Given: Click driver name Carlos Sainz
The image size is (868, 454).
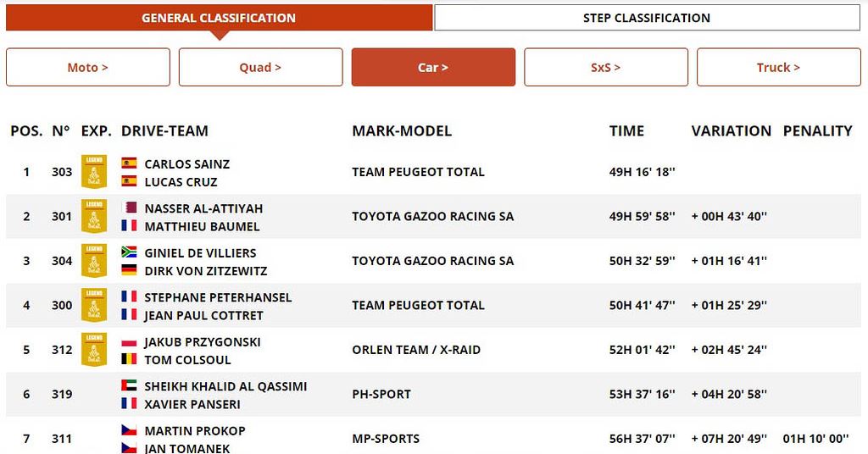Looking at the screenshot, I should 186,164.
